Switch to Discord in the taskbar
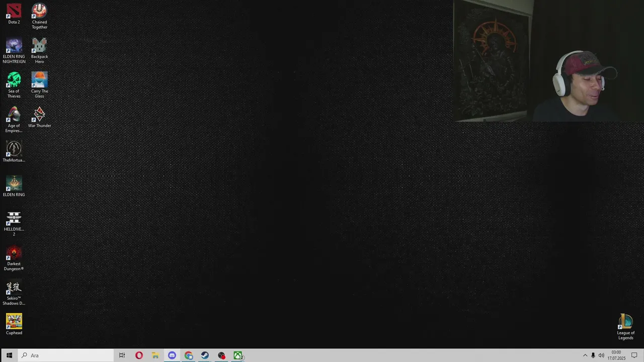644x362 pixels. click(172, 355)
